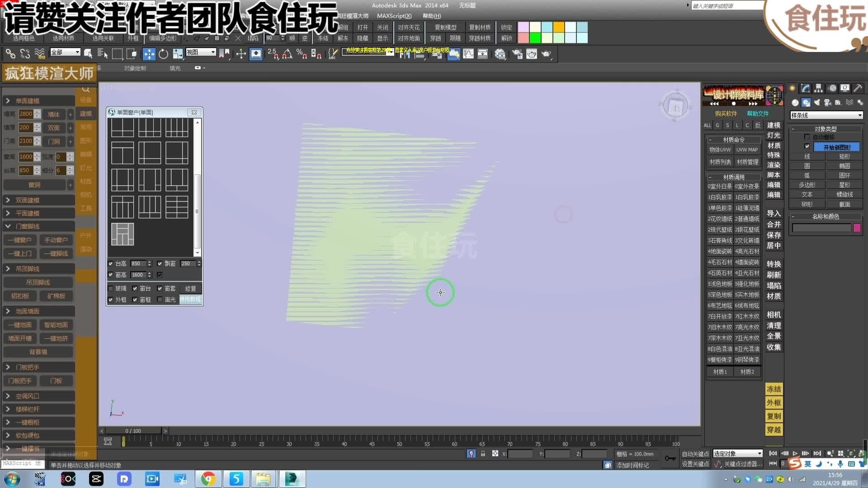The width and height of the screenshot is (868, 488).
Task: Toggle the 台高 checkbox in window dialog
Action: (111, 263)
